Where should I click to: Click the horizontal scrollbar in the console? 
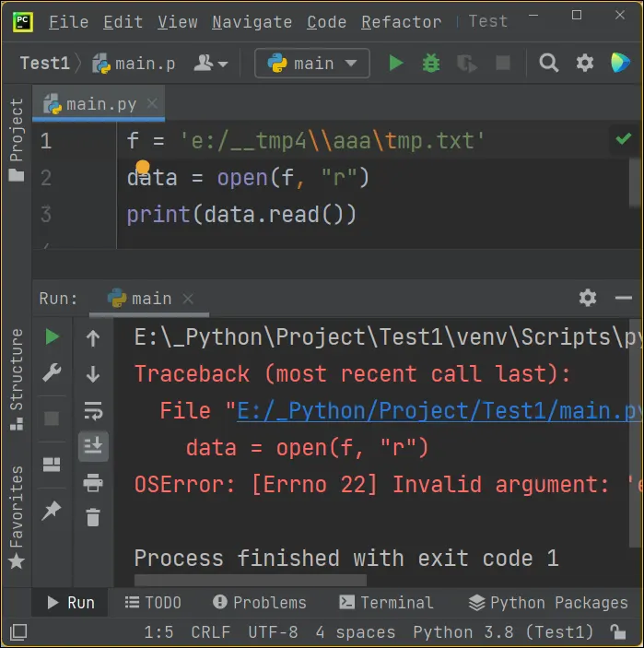251,580
